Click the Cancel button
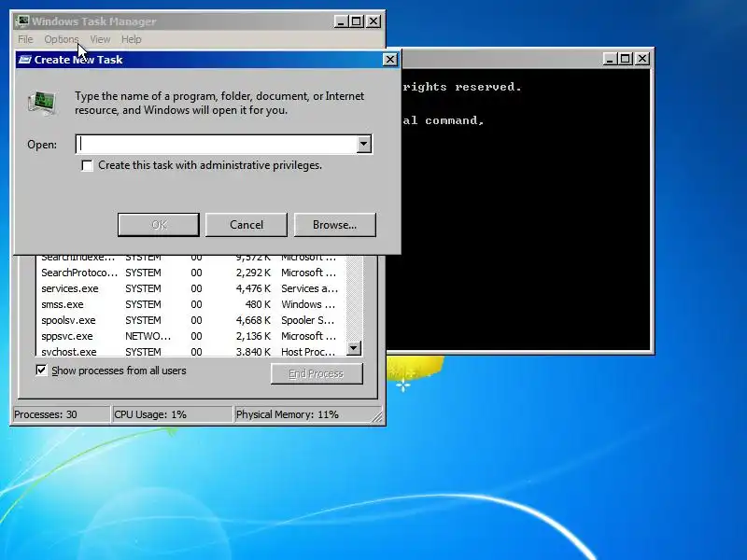This screenshot has height=560, width=747. pos(247,224)
